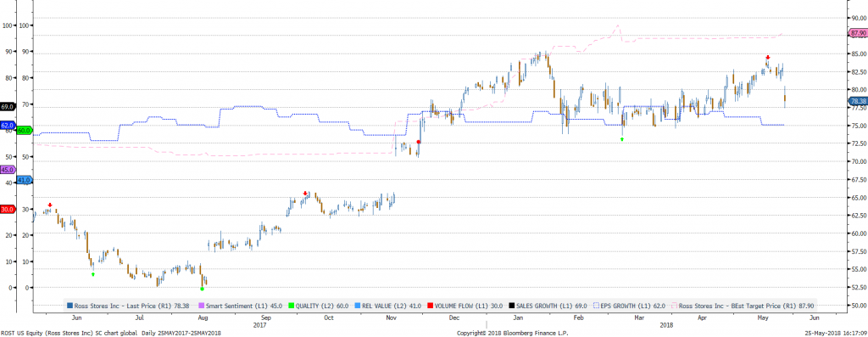The image size is (868, 337).
Task: Click the purple 45.0 left-axis value tag
Action: pos(7,170)
